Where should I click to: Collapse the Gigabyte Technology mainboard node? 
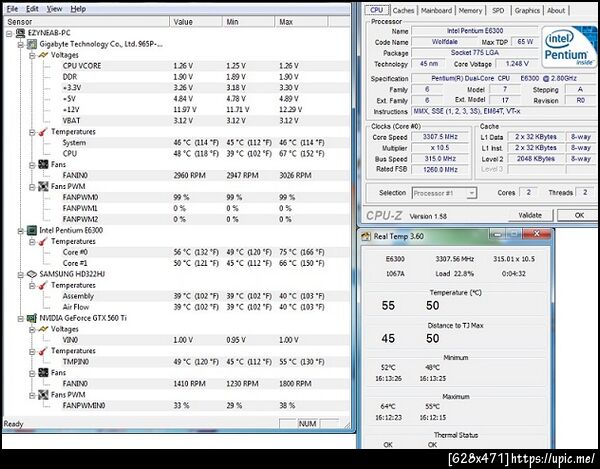pos(21,45)
